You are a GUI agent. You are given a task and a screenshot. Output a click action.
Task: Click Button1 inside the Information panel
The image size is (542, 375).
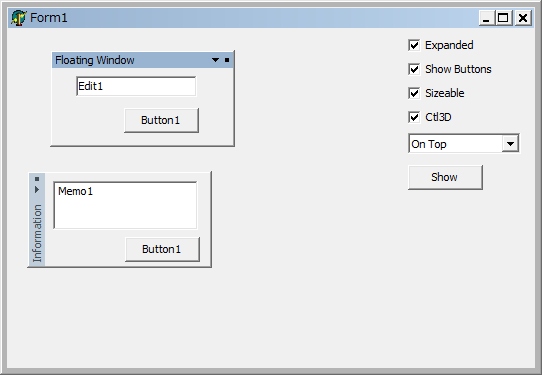point(162,249)
